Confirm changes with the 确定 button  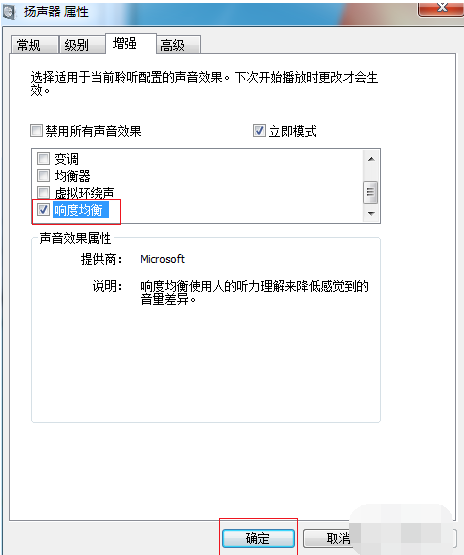pos(258,538)
